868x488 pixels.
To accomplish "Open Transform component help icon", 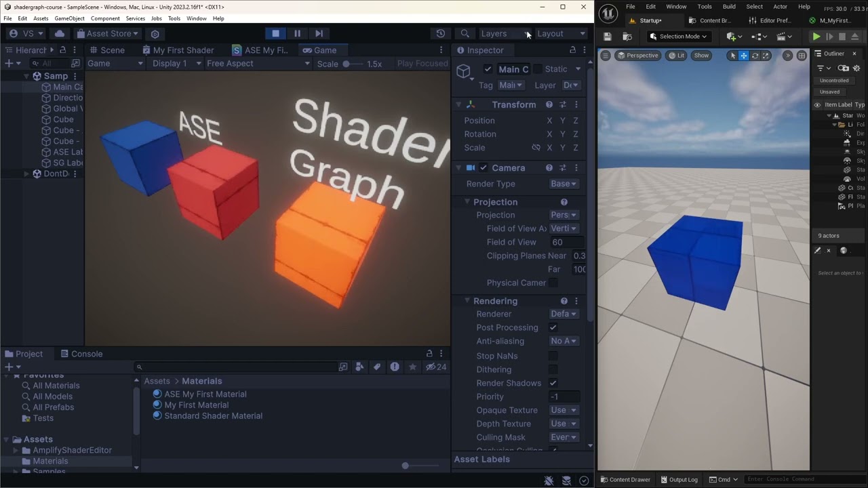I will (x=550, y=104).
